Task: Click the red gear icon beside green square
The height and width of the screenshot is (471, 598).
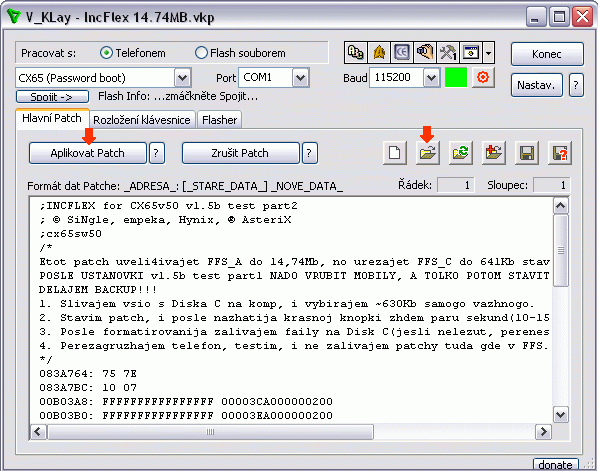Action: (x=483, y=77)
